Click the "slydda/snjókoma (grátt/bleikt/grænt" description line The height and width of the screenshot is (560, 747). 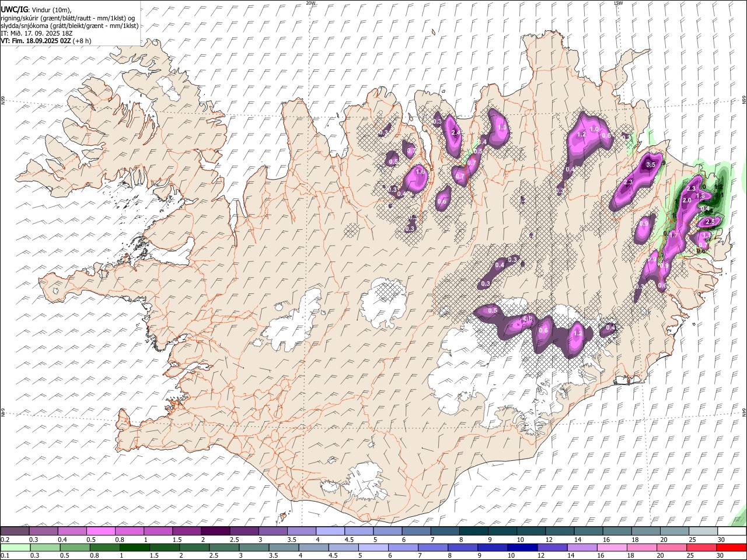69,26
